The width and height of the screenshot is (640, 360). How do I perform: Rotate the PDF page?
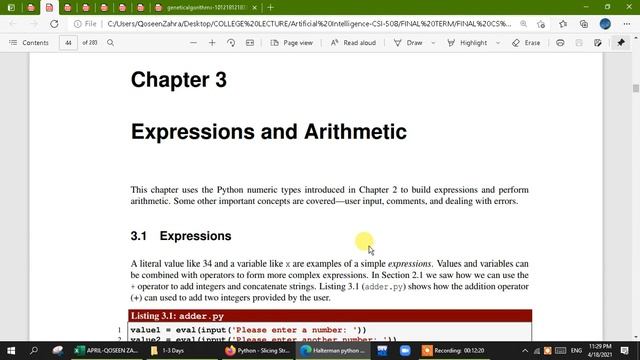click(231, 43)
